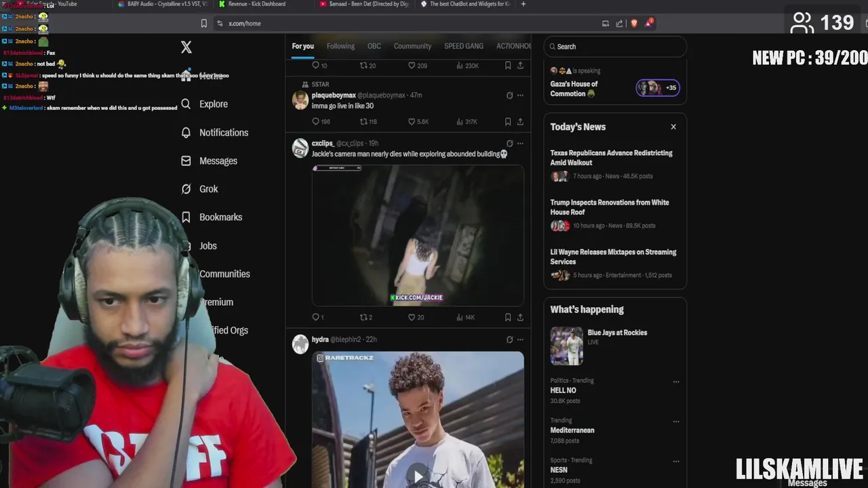
Task: Open Explore in the sidebar
Action: pyautogui.click(x=204, y=104)
